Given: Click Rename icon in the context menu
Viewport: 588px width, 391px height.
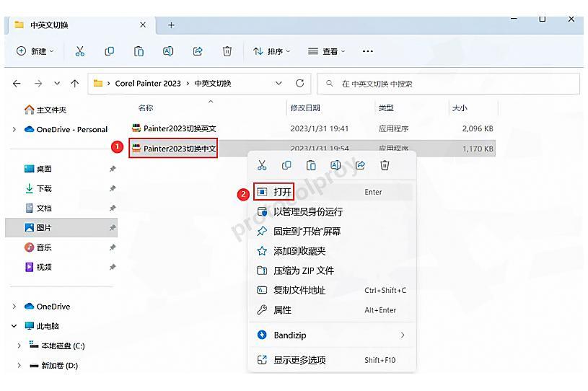Looking at the screenshot, I should pyautogui.click(x=335, y=165).
